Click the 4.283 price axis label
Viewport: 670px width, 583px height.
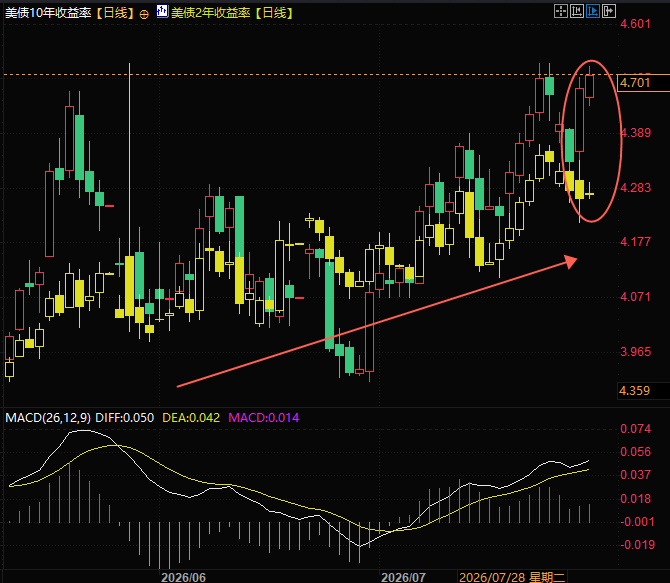click(x=635, y=187)
